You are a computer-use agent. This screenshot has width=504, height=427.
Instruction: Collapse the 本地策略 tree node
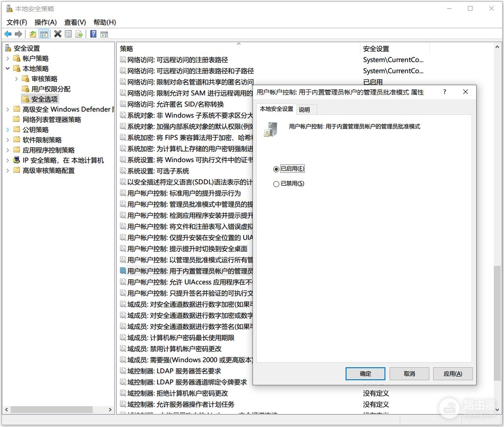[8, 69]
